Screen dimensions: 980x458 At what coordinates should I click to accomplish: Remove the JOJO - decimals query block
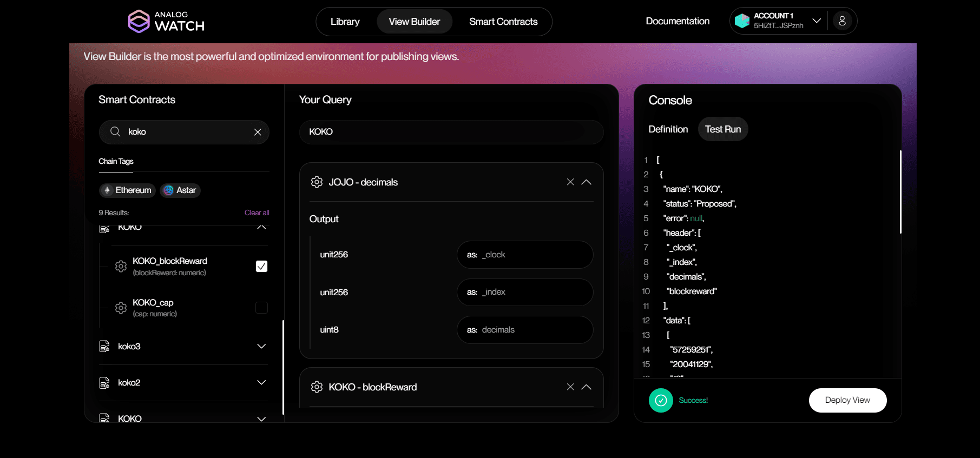(570, 182)
